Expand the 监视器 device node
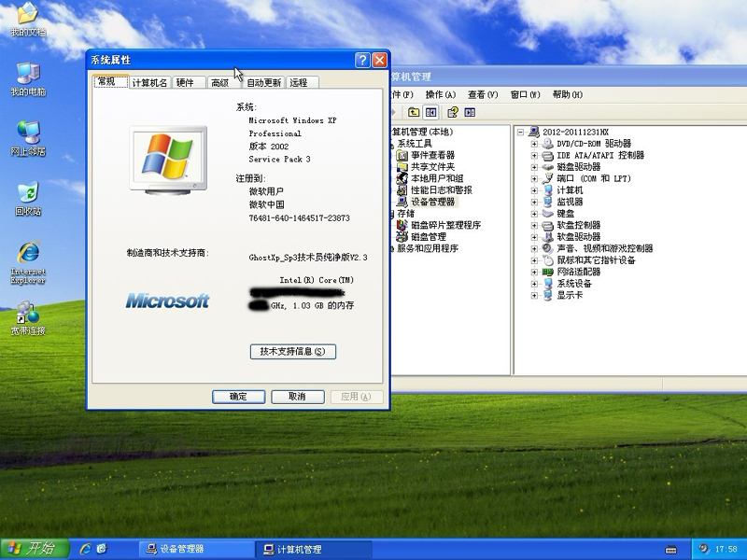The height and width of the screenshot is (560, 747). [534, 202]
